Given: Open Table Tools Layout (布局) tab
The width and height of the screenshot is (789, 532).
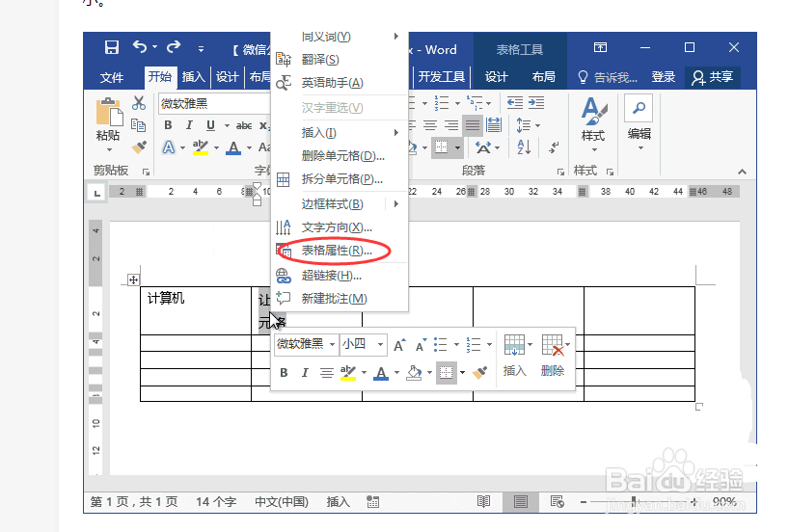Looking at the screenshot, I should coord(543,77).
